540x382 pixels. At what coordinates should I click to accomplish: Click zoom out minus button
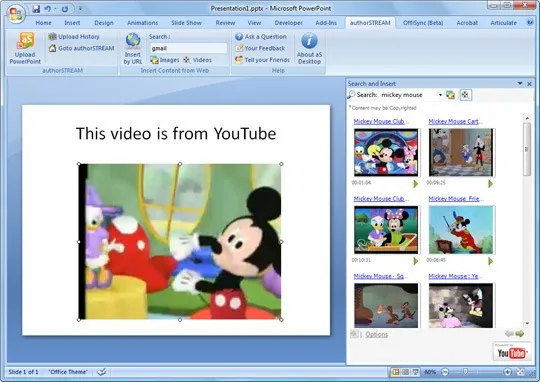445,372
